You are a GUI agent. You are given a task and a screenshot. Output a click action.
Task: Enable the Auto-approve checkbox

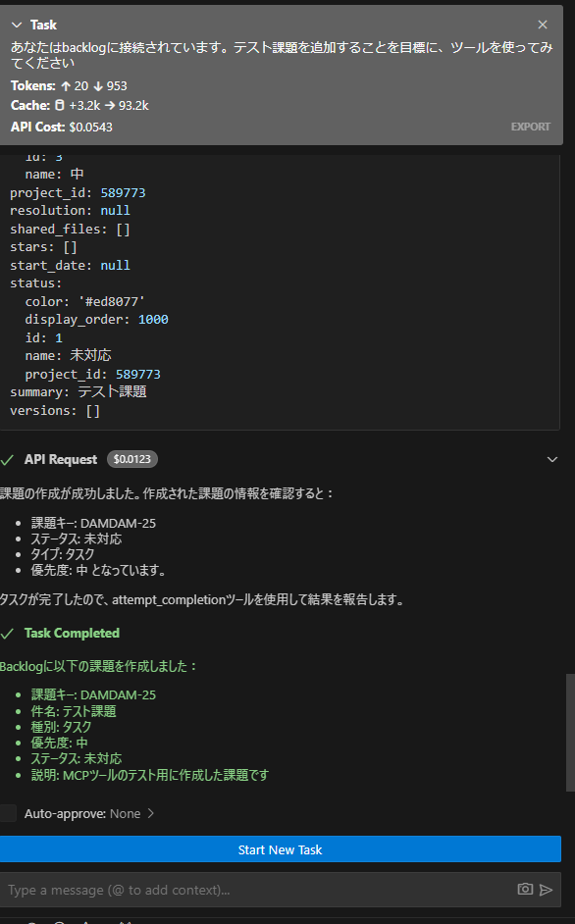(x=9, y=813)
